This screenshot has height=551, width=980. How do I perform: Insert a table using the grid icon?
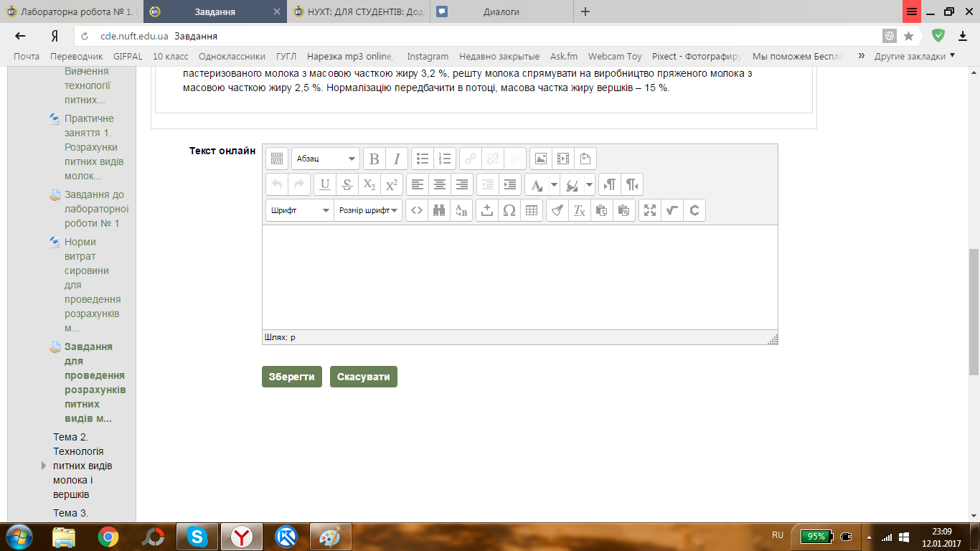(531, 210)
